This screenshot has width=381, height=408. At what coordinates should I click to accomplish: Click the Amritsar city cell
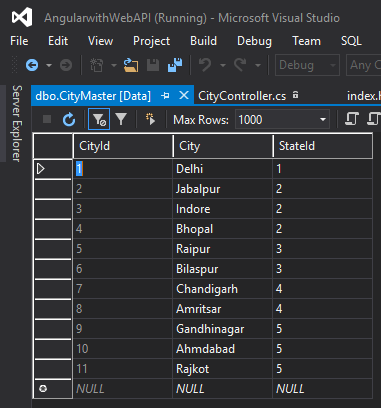pyautogui.click(x=223, y=309)
